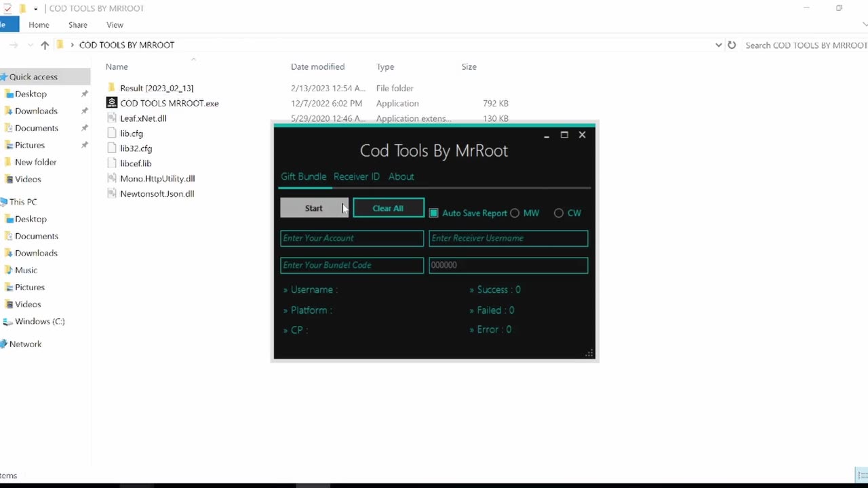Select the Result [2023_02_13] folder icon
The height and width of the screenshot is (488, 868).
coord(112,88)
